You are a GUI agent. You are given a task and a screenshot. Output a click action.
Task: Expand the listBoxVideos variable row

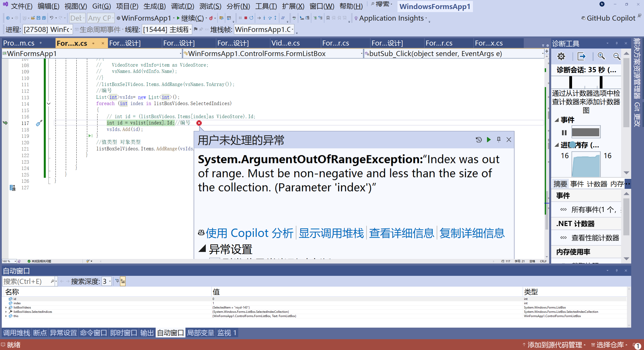pos(6,308)
